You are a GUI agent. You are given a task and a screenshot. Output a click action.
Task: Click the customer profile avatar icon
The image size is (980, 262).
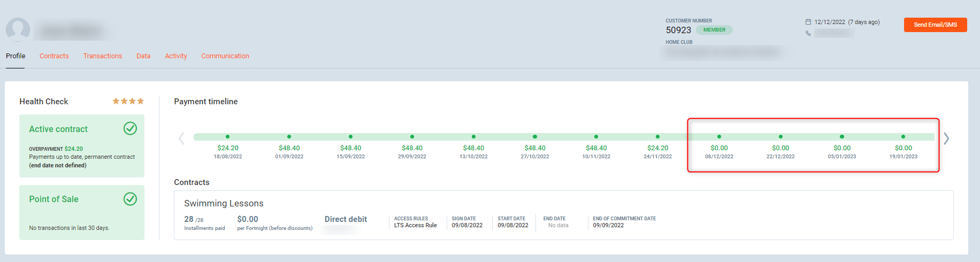coord(18,29)
